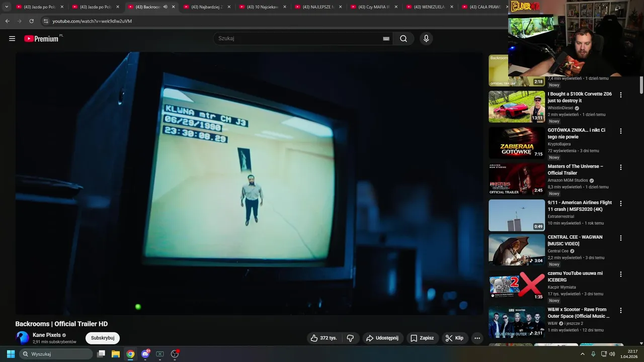Open File Explorer from taskbar
Screen dimensions: 644x362
[x=115, y=354]
